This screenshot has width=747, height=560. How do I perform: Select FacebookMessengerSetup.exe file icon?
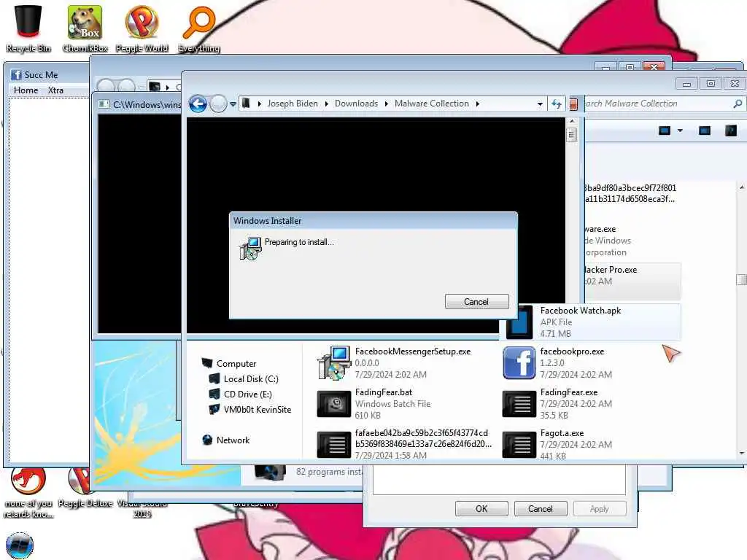pyautogui.click(x=333, y=363)
